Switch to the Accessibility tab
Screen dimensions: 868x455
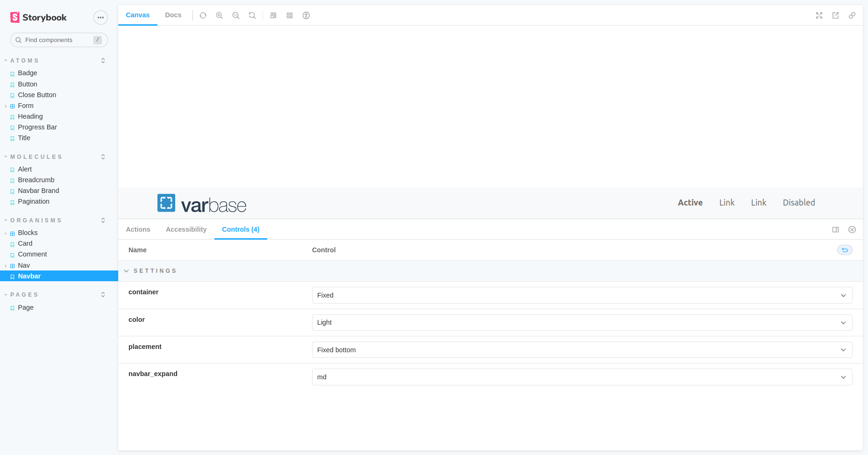(x=186, y=229)
